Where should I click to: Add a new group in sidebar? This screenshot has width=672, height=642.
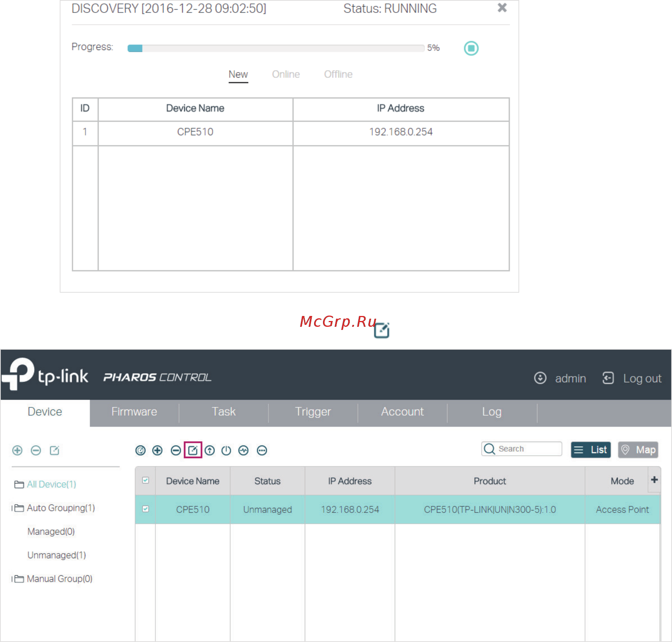(17, 450)
